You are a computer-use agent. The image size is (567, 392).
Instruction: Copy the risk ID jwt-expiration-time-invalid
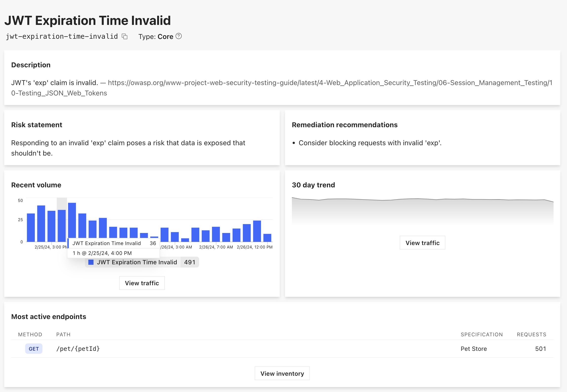tap(125, 36)
